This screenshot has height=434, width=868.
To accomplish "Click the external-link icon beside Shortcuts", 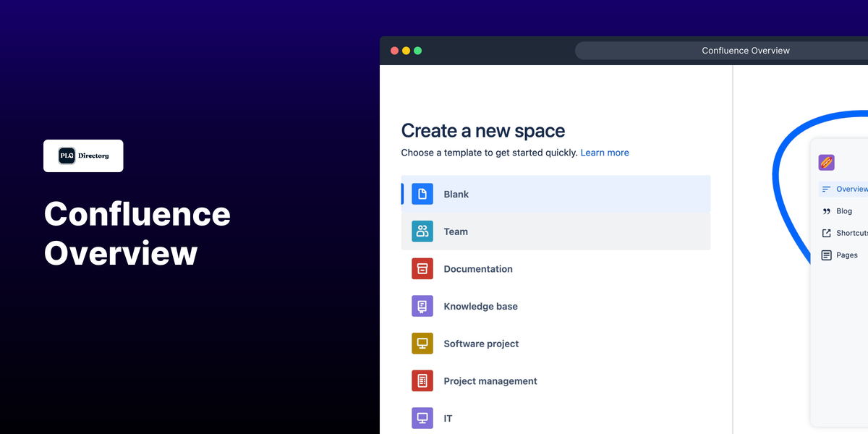I will click(826, 232).
